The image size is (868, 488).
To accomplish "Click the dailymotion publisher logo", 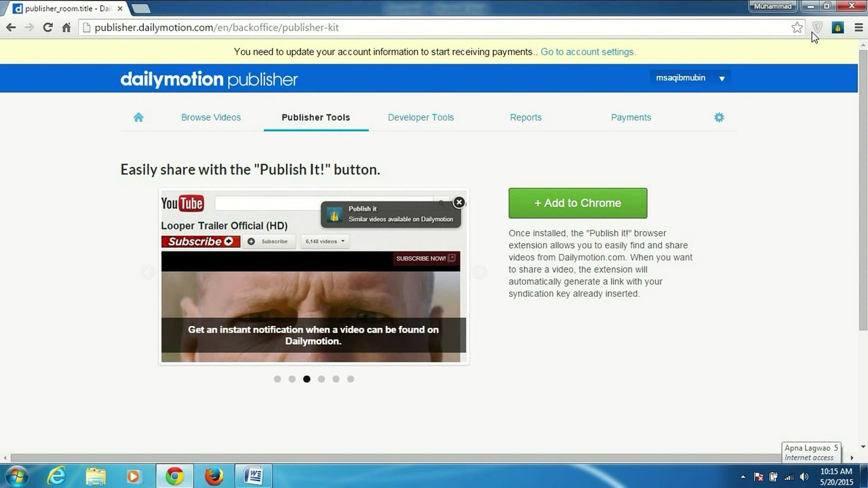I will coord(209,79).
